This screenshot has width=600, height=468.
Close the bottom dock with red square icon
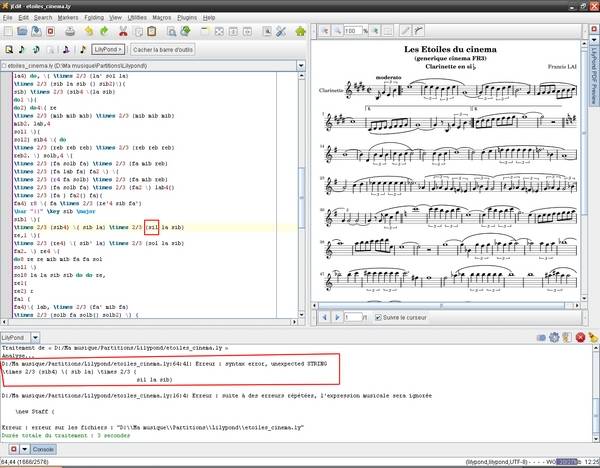(13, 449)
